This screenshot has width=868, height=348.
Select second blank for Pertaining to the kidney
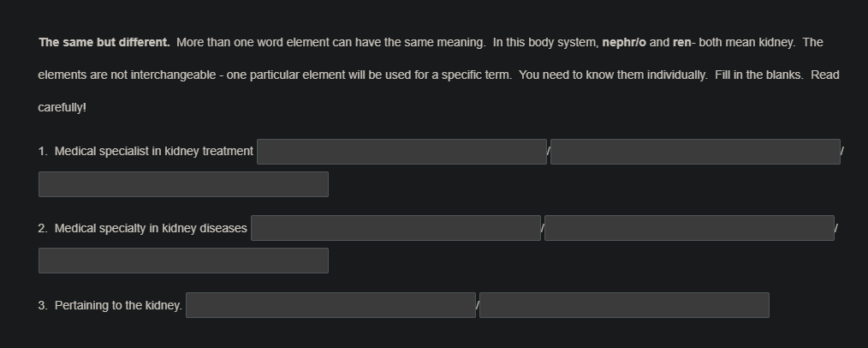624,305
